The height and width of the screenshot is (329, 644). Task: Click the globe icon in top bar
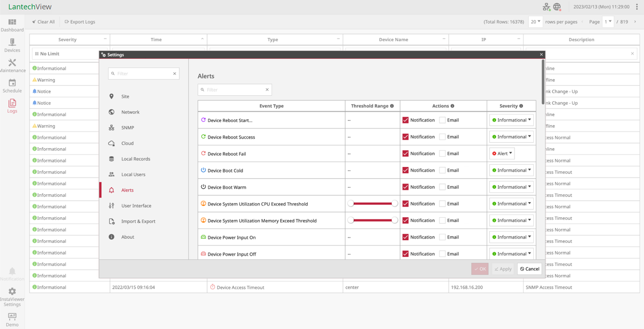tap(557, 7)
